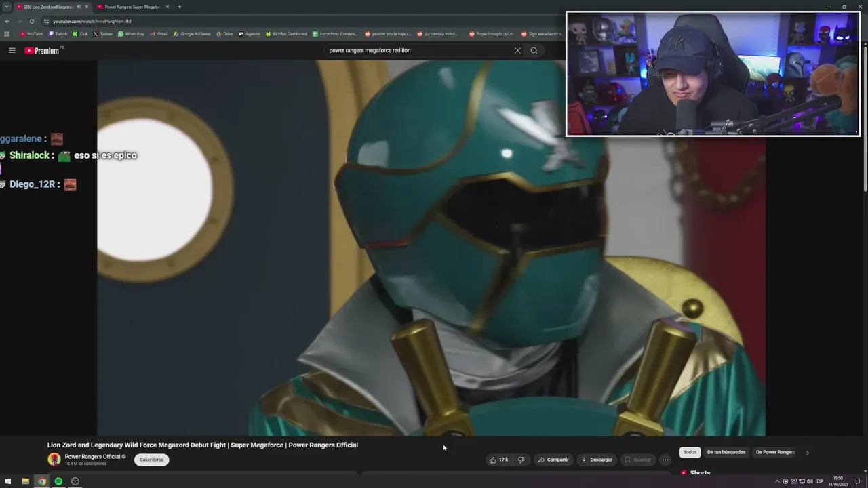Download the video with the Descargar button
This screenshot has width=868, height=488.
click(597, 460)
